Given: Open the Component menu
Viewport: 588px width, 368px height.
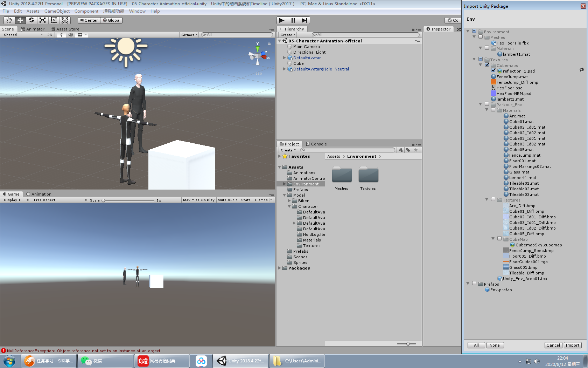Looking at the screenshot, I should pyautogui.click(x=86, y=11).
